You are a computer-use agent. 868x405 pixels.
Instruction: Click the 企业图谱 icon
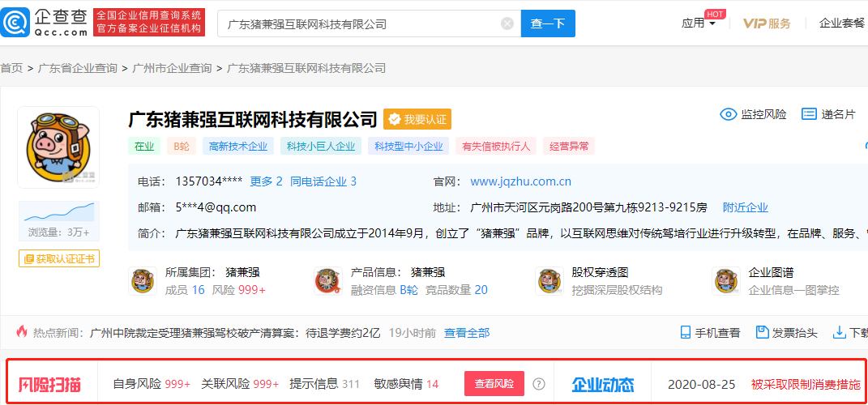click(x=726, y=281)
